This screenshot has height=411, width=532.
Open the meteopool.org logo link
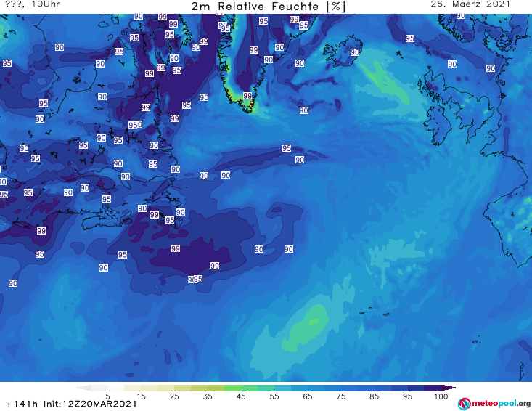point(494,404)
